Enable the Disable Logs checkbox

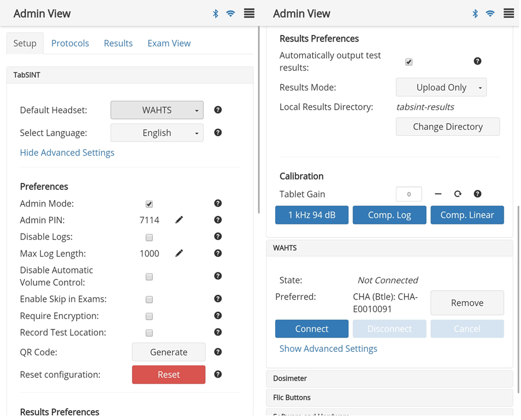click(149, 237)
